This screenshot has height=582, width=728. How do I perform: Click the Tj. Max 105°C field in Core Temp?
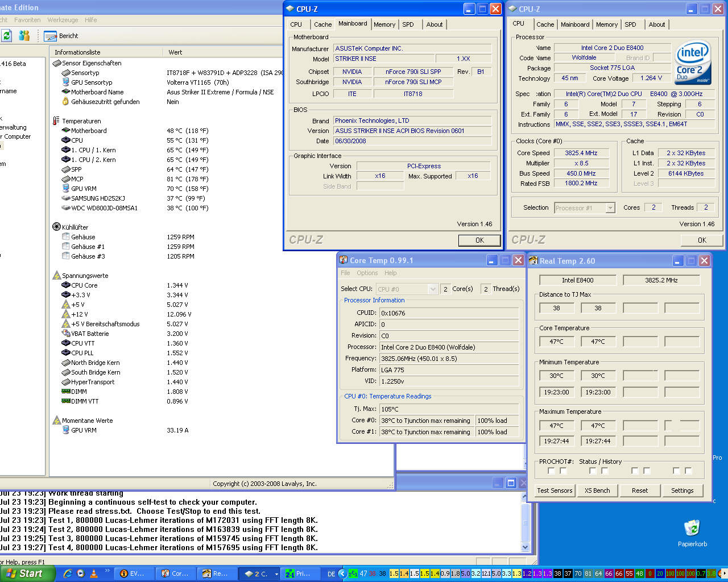[x=449, y=409]
